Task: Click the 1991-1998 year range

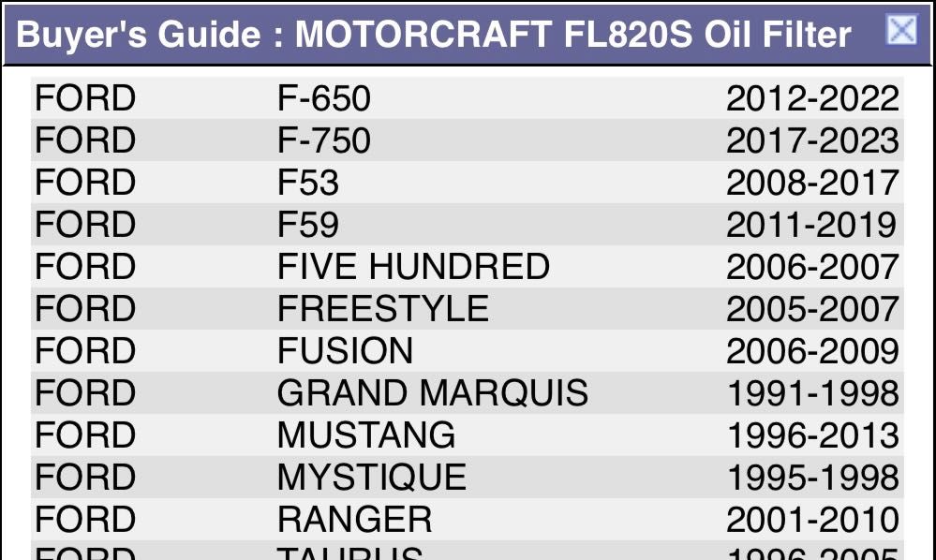Action: click(x=812, y=393)
